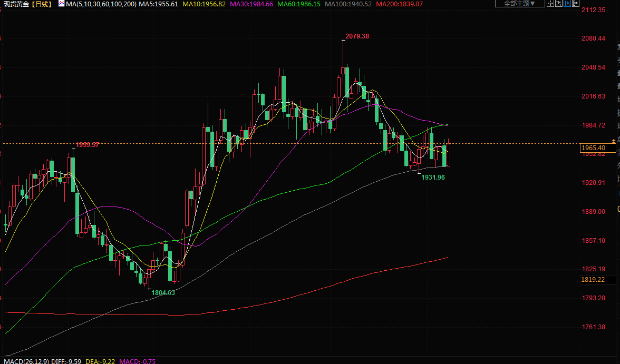Open the 全部主题 dropdown
620x364 pixels.
(x=519, y=3)
